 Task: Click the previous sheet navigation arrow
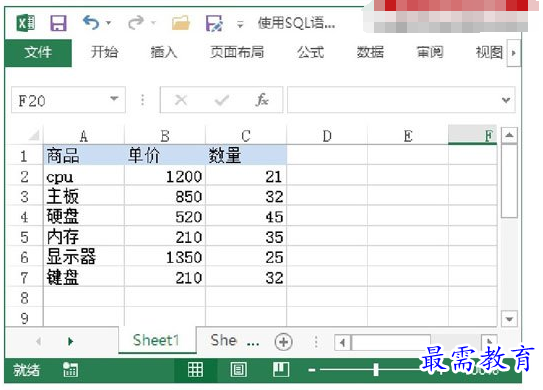click(x=39, y=342)
